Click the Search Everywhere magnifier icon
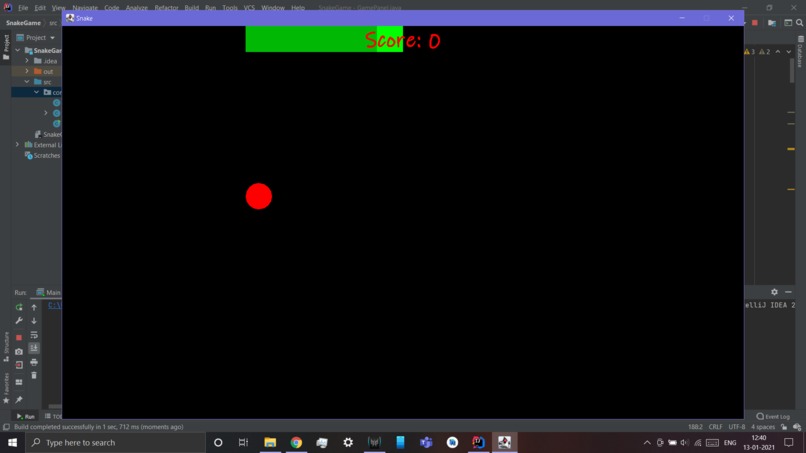 (x=799, y=23)
